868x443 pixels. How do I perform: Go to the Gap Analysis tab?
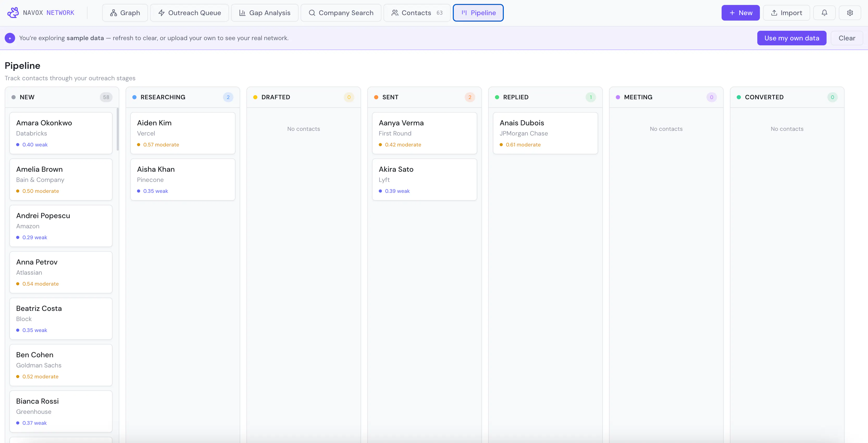[265, 13]
